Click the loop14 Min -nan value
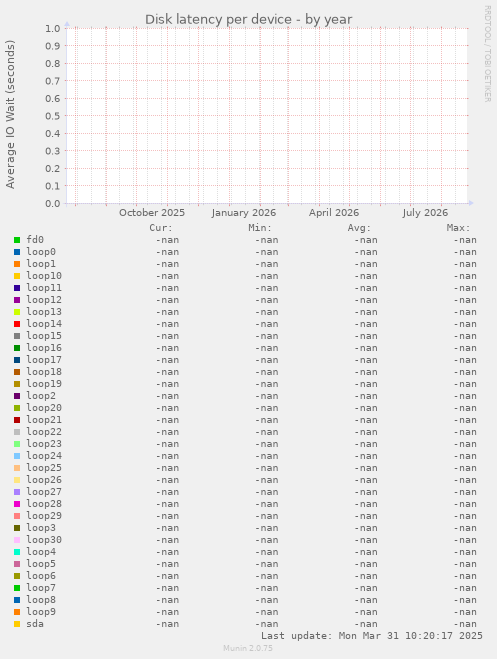 266,324
